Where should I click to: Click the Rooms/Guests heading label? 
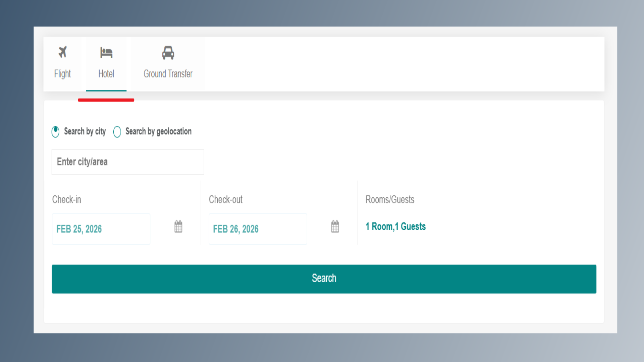390,200
